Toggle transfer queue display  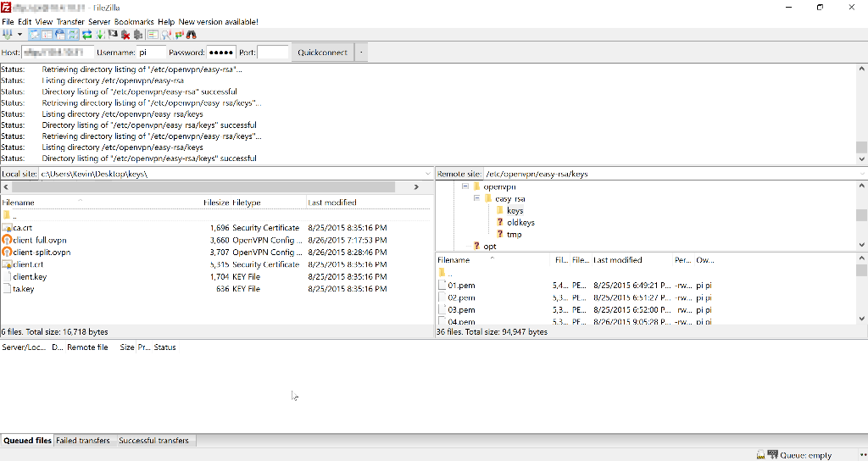coord(73,34)
